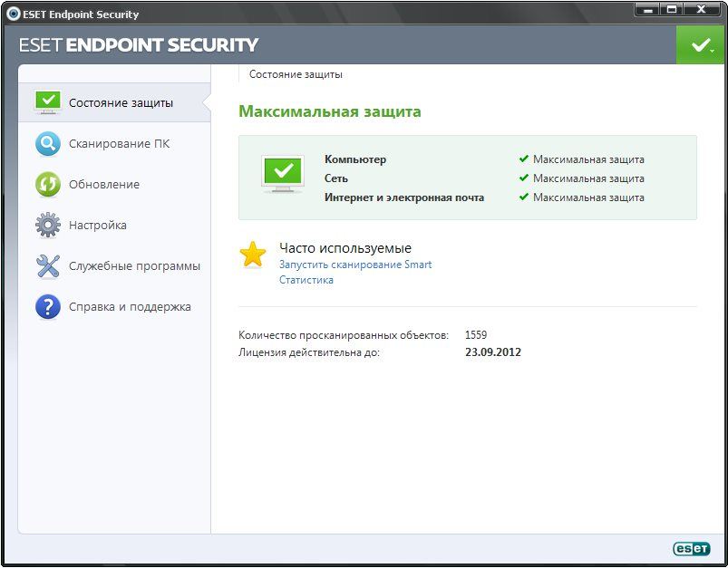The image size is (728, 568).
Task: Click Интернет и электронная почта status row
Action: click(404, 197)
